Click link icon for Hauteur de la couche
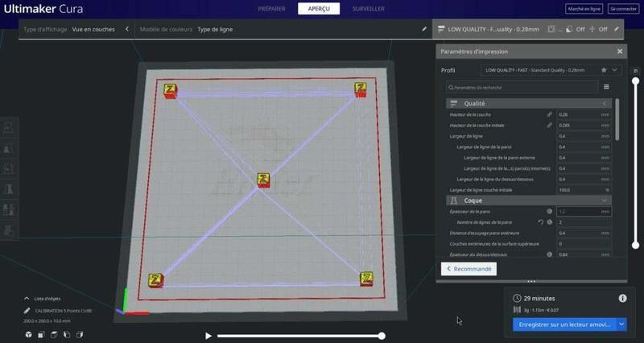This screenshot has height=343, width=644. click(x=550, y=114)
